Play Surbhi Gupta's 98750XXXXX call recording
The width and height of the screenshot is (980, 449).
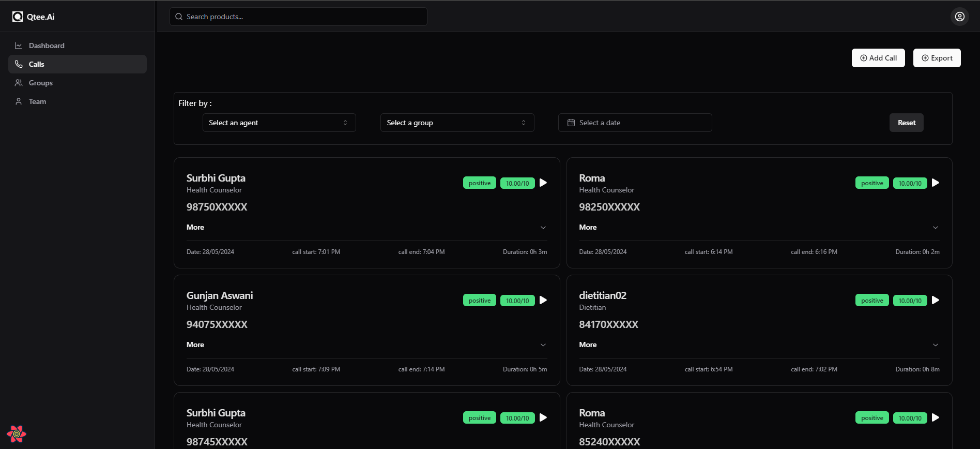pos(543,183)
